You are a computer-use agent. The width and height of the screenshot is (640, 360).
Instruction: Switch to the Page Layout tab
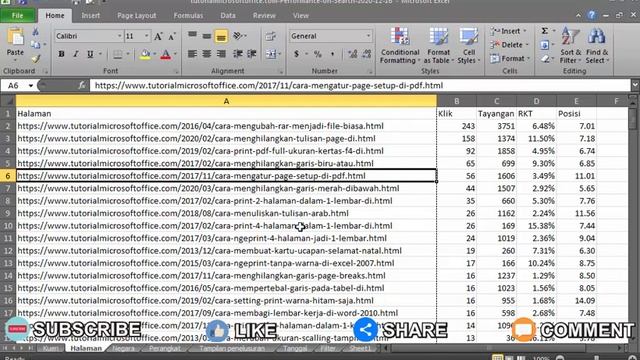tap(136, 16)
